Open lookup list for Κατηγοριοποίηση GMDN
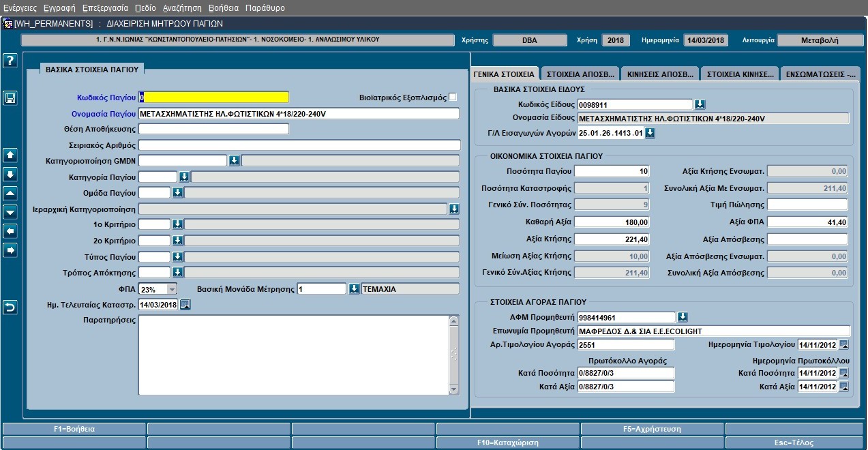 point(233,160)
